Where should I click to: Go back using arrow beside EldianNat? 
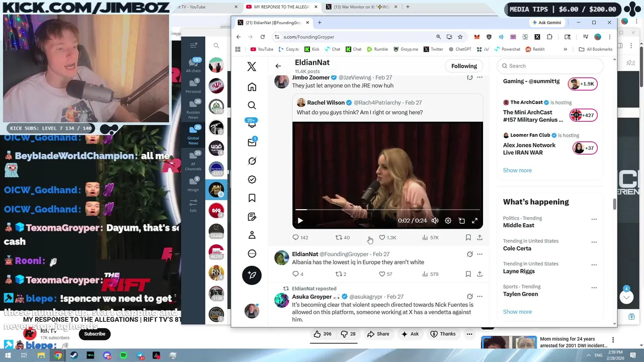(x=278, y=66)
